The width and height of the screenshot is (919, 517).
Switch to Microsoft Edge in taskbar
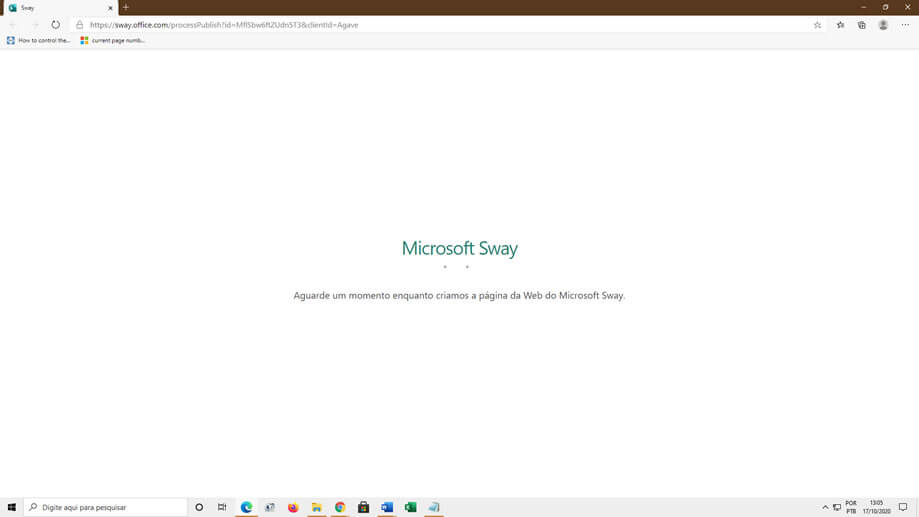click(246, 507)
